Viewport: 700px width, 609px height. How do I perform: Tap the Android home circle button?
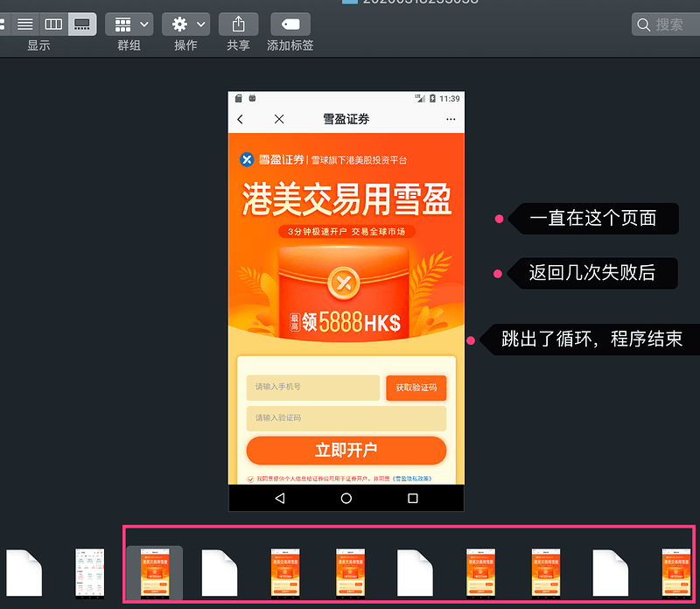346,498
